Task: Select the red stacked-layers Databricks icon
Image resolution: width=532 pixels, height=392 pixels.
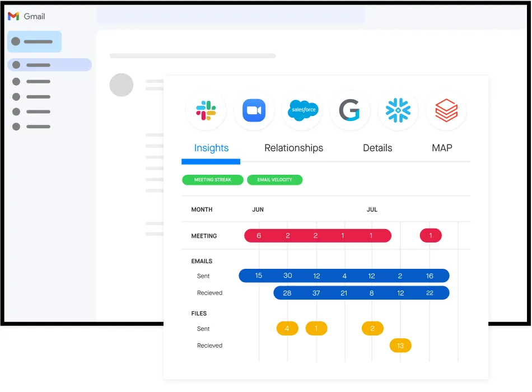Action: pos(446,110)
